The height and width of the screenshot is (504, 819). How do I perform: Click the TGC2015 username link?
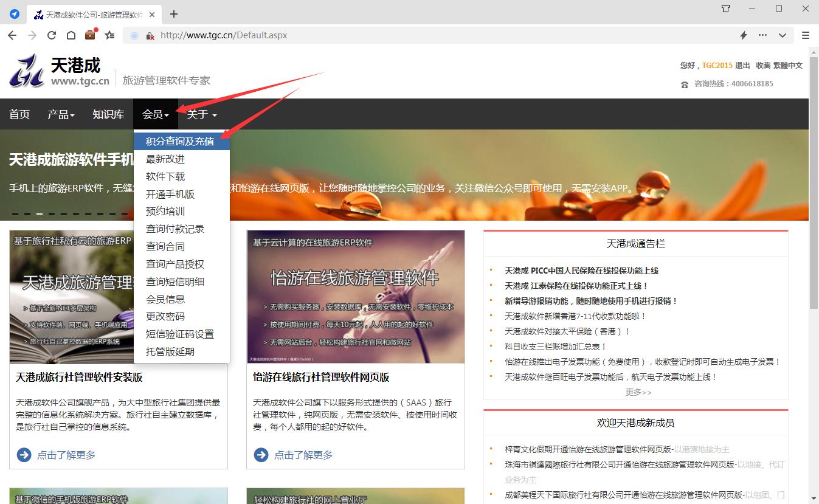tap(717, 66)
